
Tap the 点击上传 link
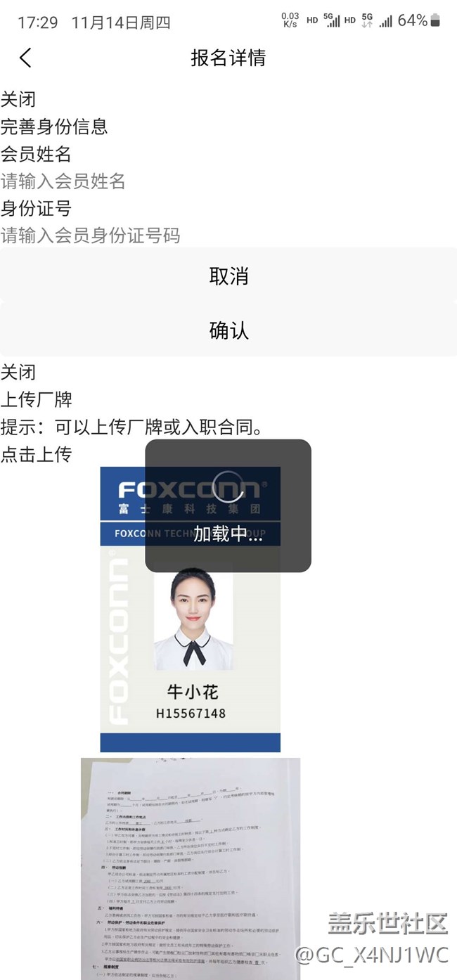click(x=36, y=454)
